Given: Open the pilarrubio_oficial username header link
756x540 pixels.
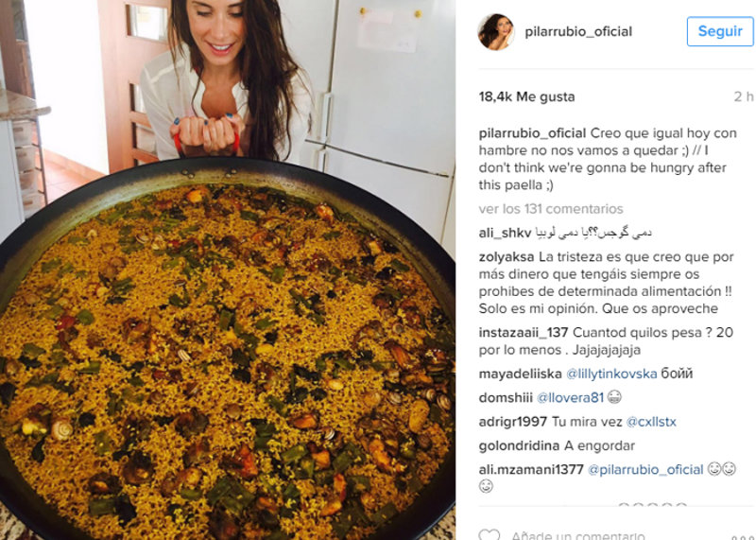Looking at the screenshot, I should 578,32.
